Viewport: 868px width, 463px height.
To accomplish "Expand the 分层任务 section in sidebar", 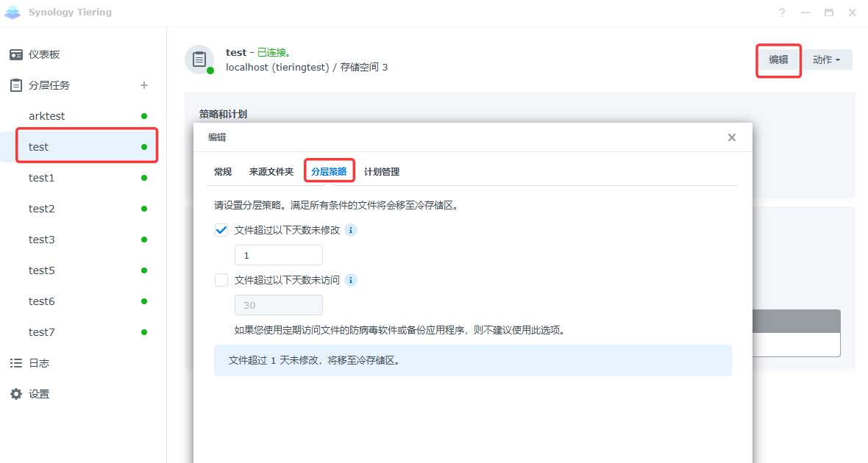I will [x=49, y=85].
